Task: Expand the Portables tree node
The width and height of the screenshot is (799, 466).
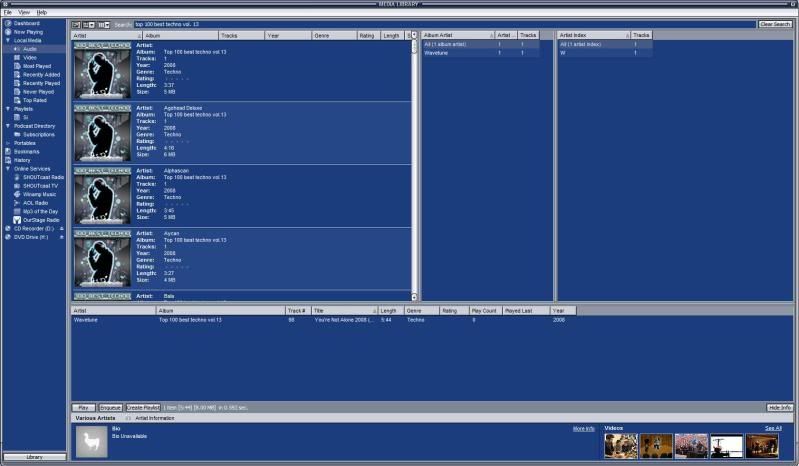Action: point(7,143)
